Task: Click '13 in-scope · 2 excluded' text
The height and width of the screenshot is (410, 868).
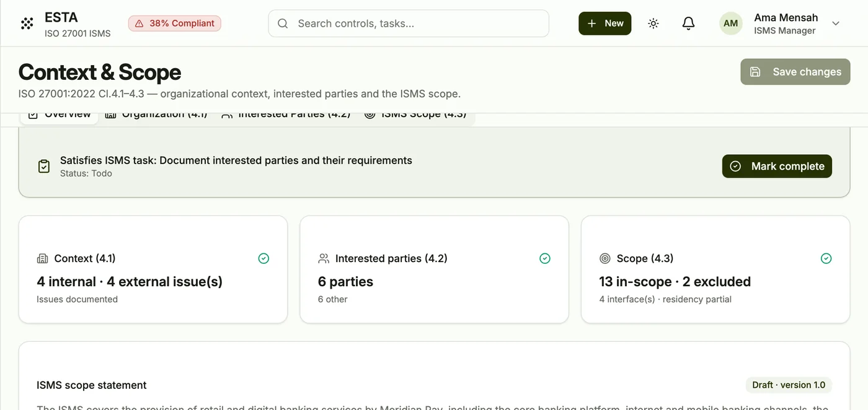Action: tap(675, 281)
